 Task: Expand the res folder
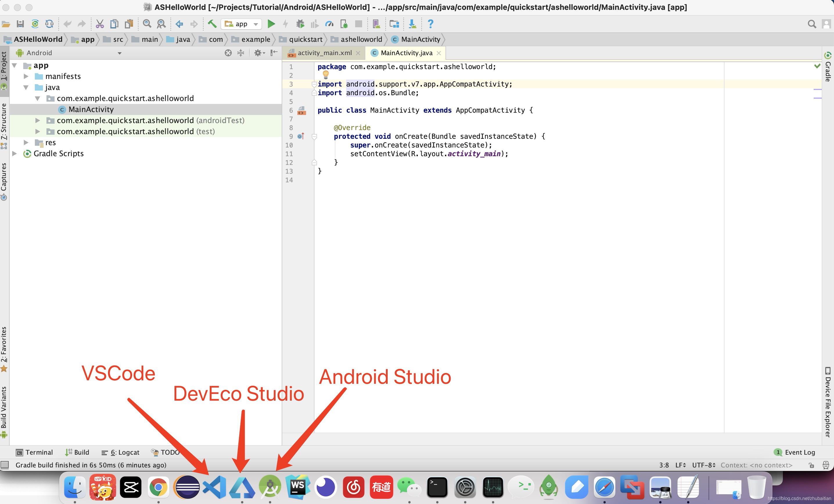[26, 143]
